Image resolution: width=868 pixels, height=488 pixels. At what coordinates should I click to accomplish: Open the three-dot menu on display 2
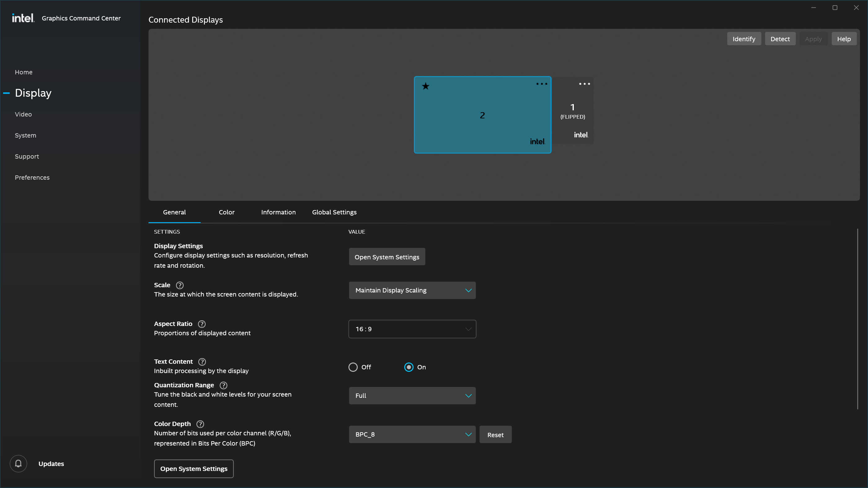541,84
